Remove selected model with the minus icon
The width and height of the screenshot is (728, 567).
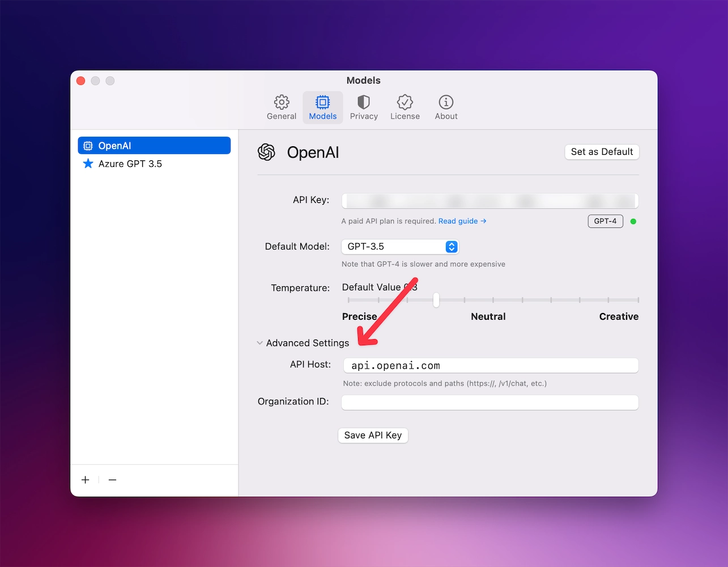[x=112, y=480]
